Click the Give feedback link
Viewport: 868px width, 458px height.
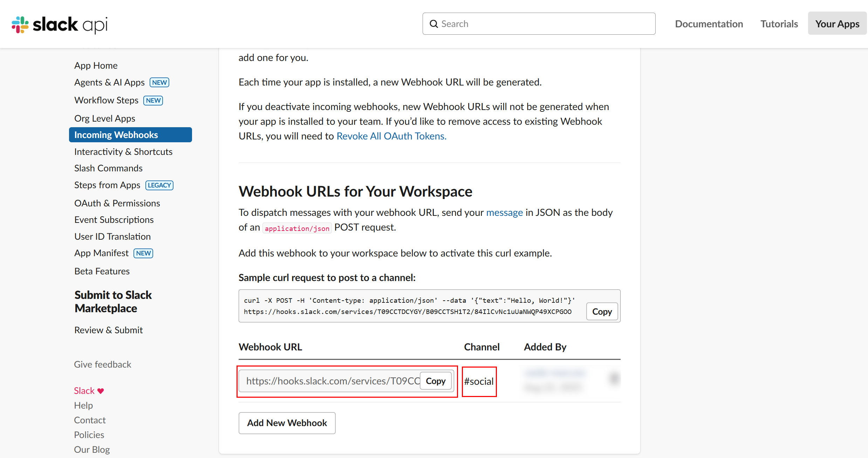pyautogui.click(x=102, y=364)
